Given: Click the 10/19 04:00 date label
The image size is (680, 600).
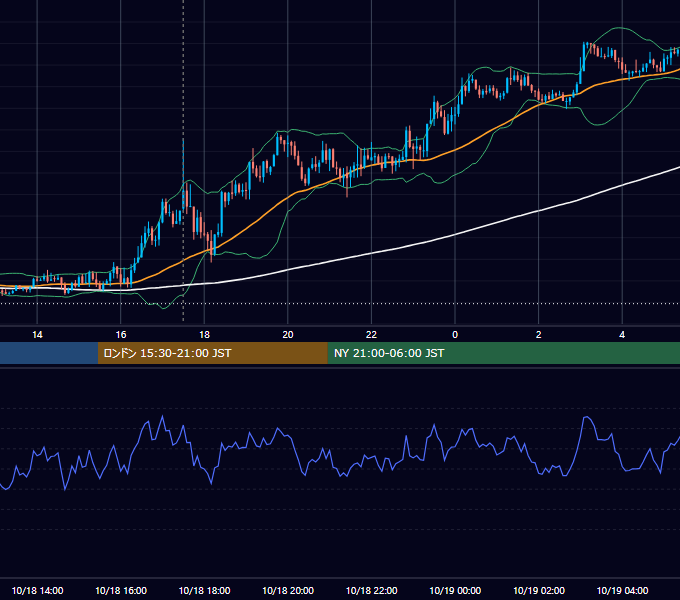Looking at the screenshot, I should click(622, 591).
